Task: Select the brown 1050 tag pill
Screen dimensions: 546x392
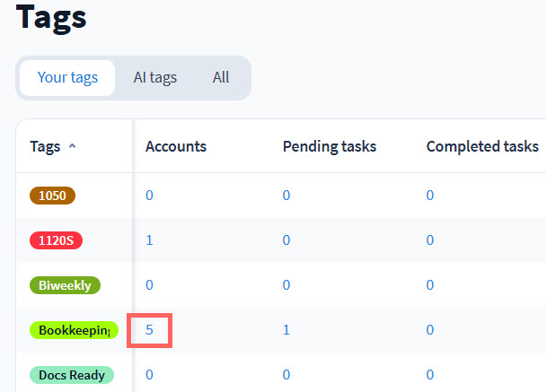Action: click(x=53, y=196)
